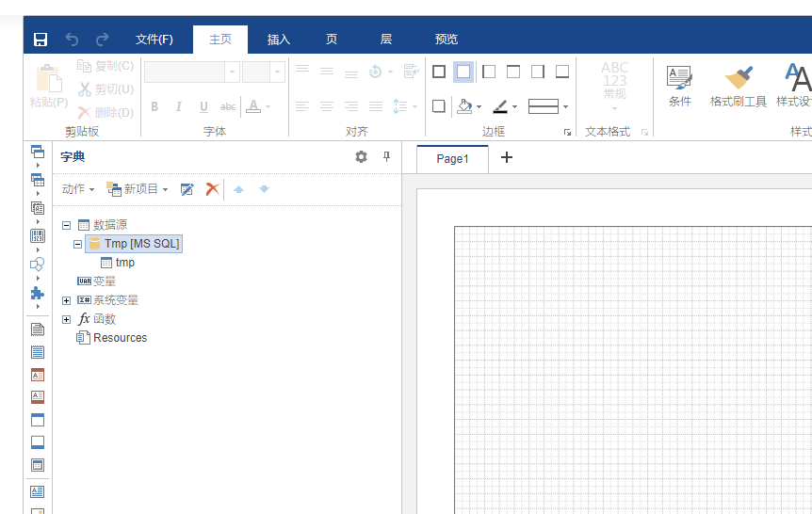The height and width of the screenshot is (514, 812).
Task: Click the table component icon in sidebar
Action: 38,180
